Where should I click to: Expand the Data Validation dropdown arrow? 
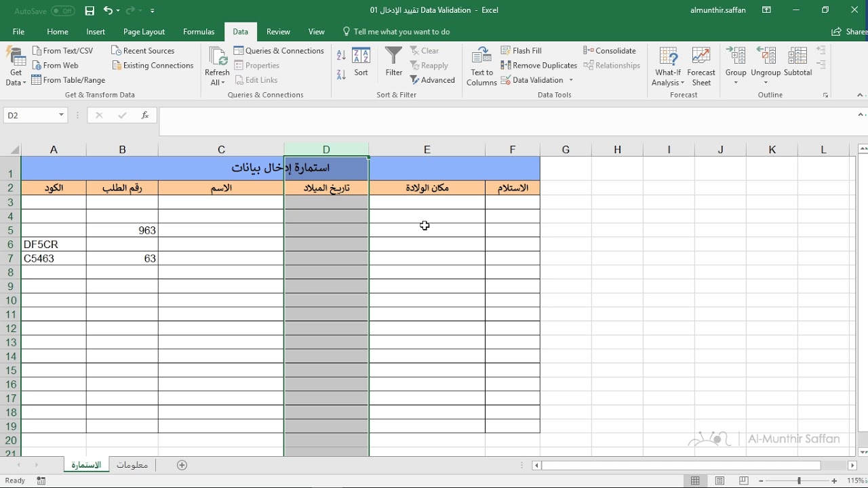tap(571, 80)
